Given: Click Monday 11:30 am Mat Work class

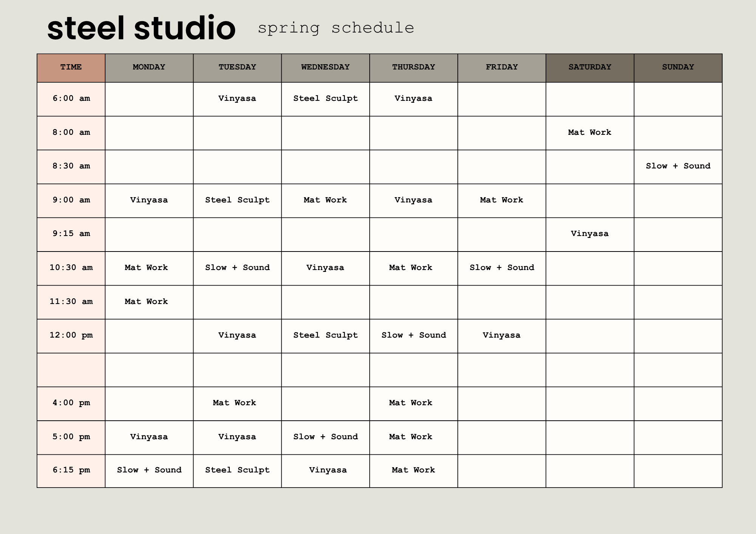Looking at the screenshot, I should [146, 301].
